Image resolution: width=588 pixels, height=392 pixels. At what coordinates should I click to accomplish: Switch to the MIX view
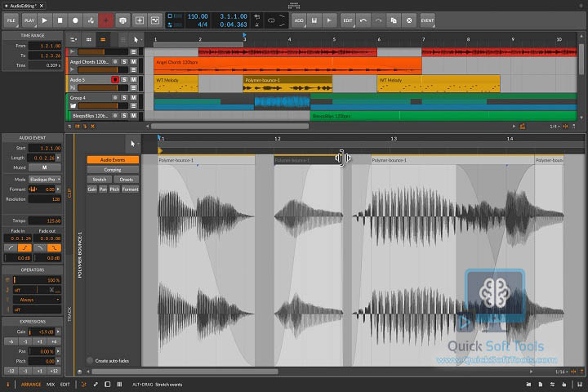(x=51, y=385)
